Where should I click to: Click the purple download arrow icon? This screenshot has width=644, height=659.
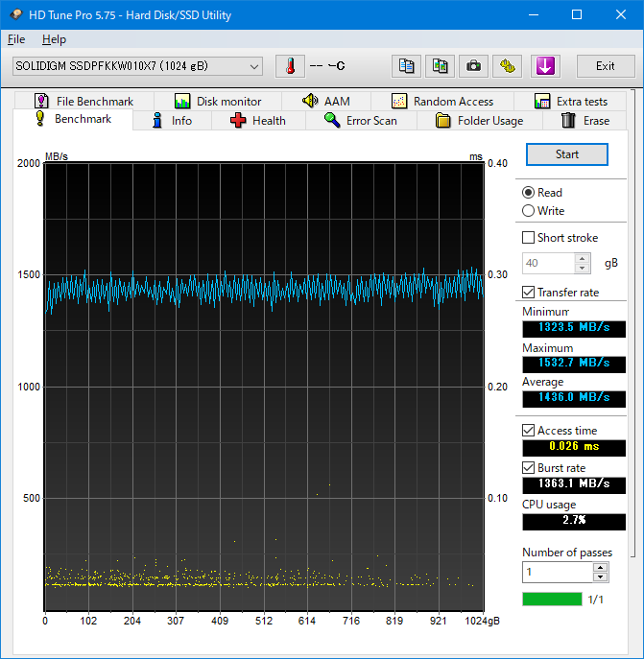(545, 66)
